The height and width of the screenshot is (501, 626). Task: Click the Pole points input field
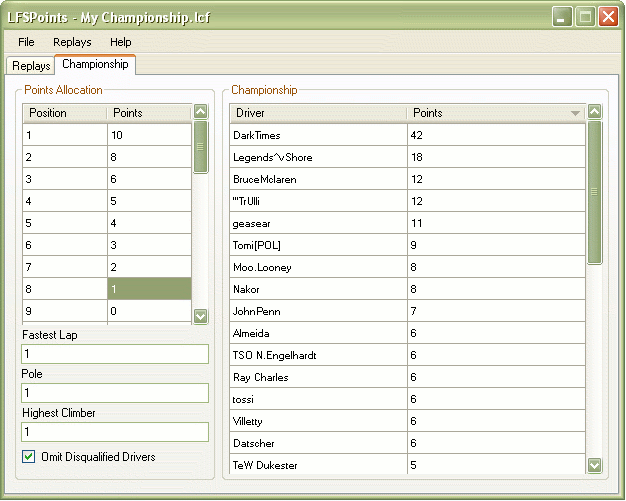point(115,393)
